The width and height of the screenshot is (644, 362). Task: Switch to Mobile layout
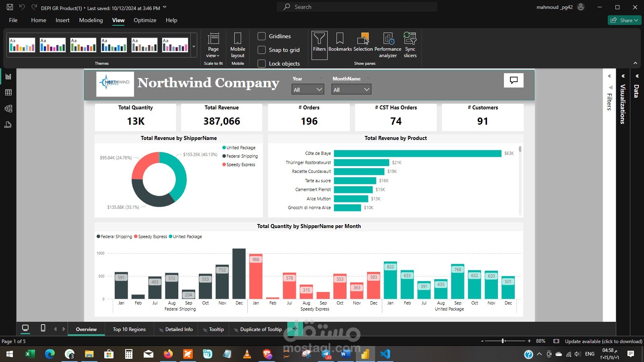coord(237,45)
